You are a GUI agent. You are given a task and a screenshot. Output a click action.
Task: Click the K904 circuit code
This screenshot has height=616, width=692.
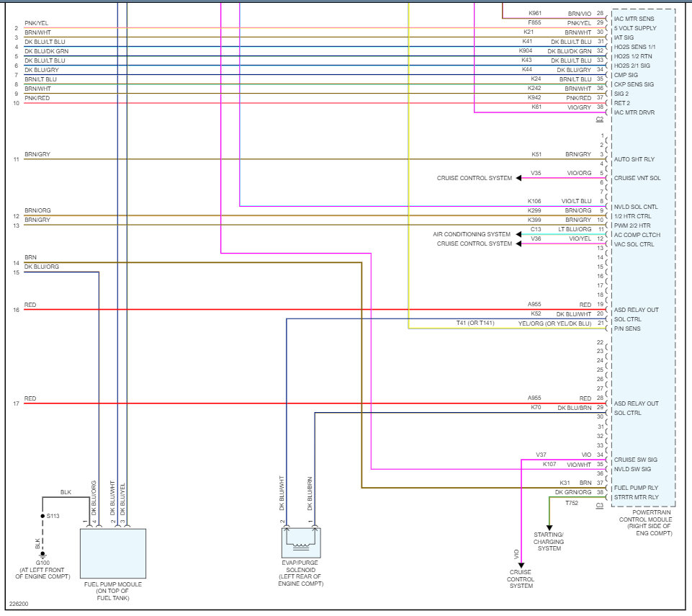click(x=526, y=50)
